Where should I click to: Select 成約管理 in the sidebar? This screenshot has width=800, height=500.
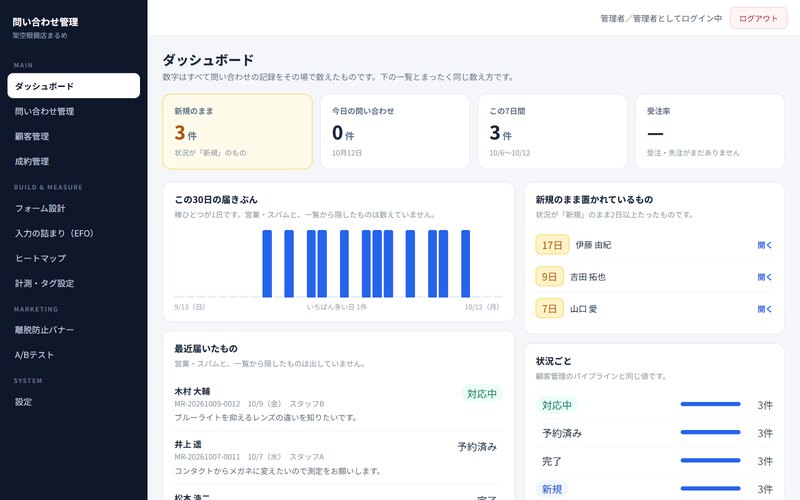[x=73, y=161]
